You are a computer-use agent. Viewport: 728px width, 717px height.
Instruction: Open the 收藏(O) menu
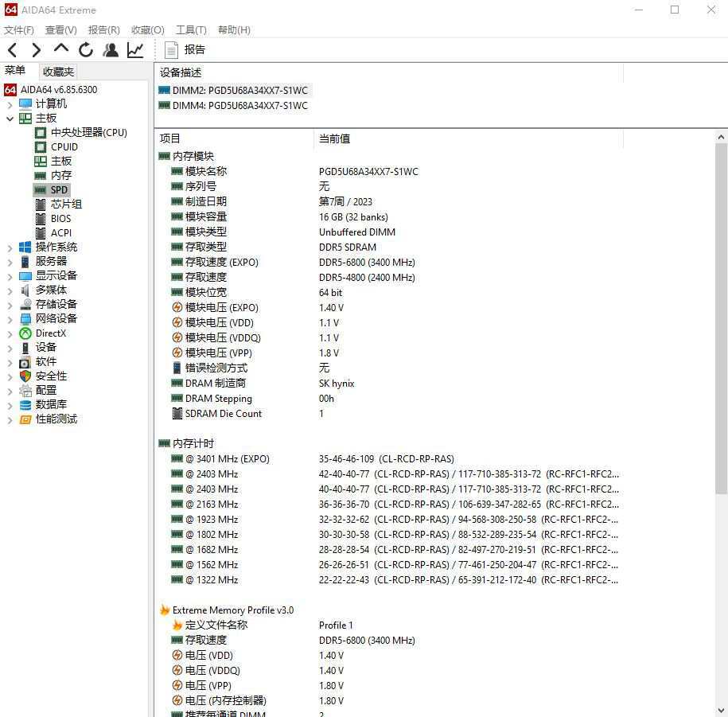[x=148, y=29]
